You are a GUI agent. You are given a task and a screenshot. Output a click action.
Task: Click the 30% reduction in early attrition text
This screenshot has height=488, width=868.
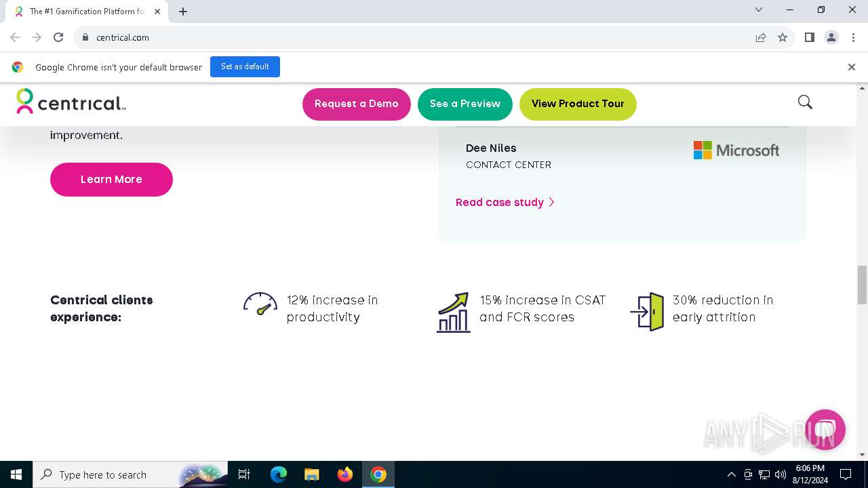[x=723, y=308]
